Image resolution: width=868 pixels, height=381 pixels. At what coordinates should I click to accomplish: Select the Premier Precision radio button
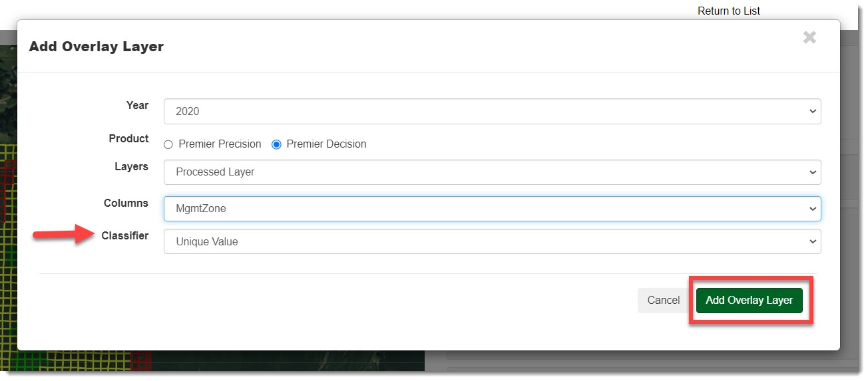point(168,144)
